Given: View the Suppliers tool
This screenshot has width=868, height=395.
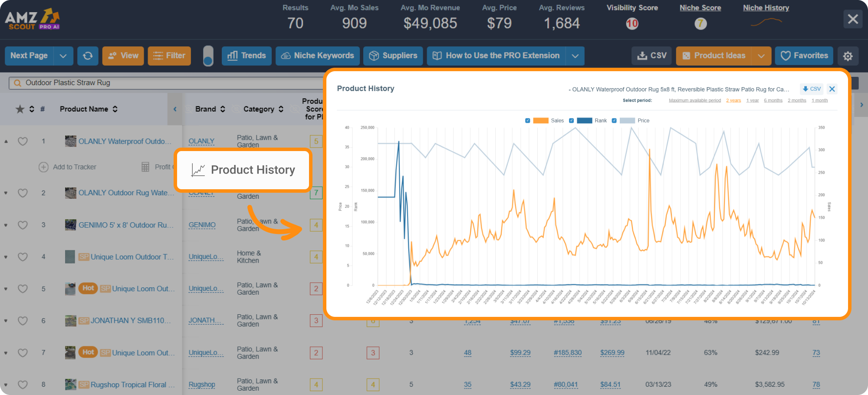Looking at the screenshot, I should coord(393,56).
